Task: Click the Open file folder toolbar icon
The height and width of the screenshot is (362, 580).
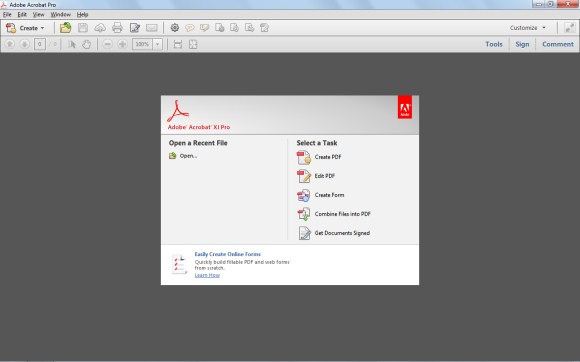Action: 65,28
